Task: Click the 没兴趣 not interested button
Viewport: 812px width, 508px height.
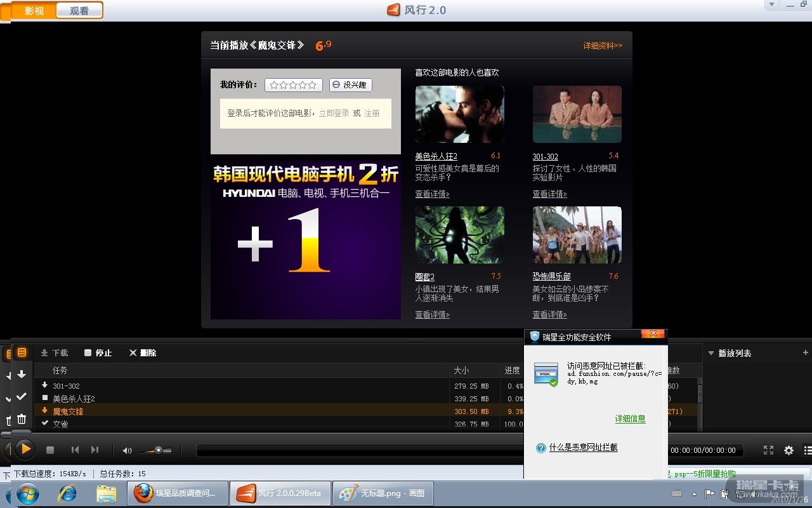Action: pos(351,85)
